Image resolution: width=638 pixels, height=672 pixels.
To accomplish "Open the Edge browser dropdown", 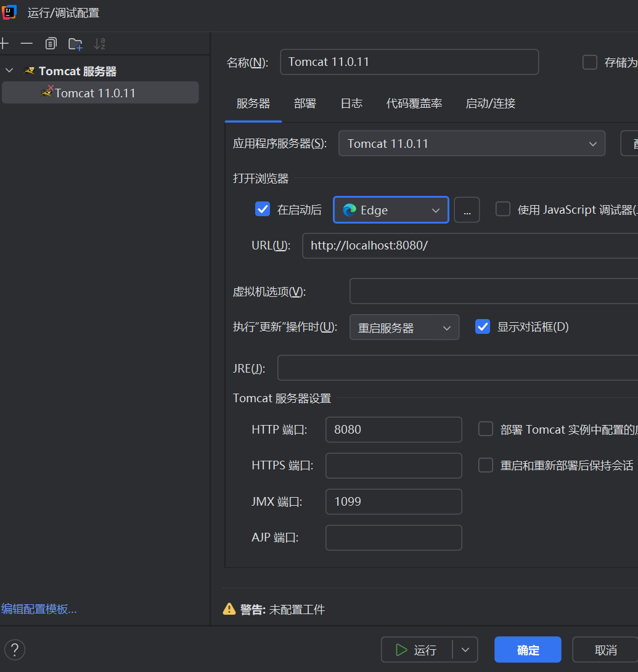I will [x=391, y=210].
